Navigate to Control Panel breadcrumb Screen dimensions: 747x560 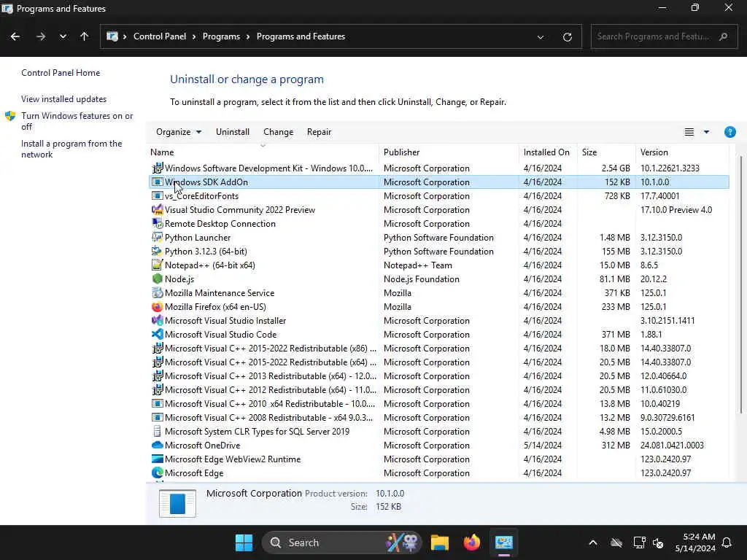point(160,36)
